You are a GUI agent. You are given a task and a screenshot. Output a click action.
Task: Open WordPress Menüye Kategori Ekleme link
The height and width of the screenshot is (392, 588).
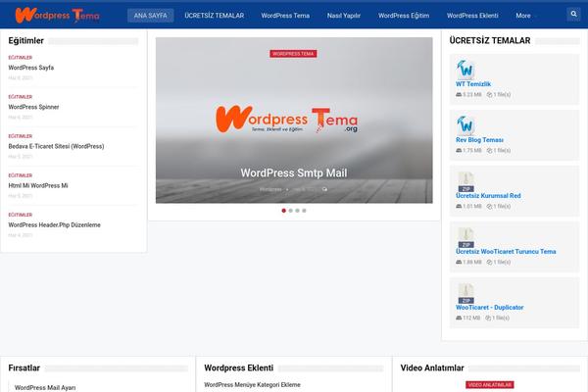(253, 385)
